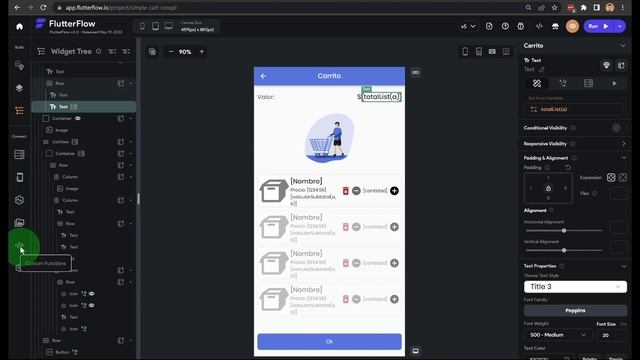Viewport: 640px width, 360px height.
Task: Edit the Text widget name pencil icon
Action: [542, 70]
